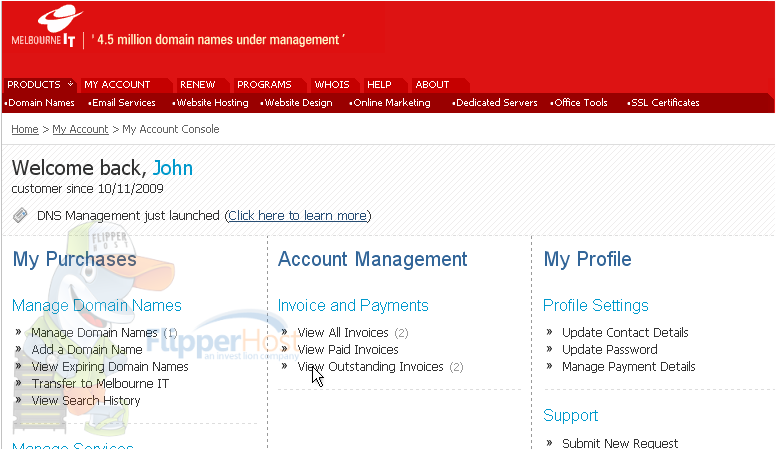Open Dedicated Servers submenu item

[x=496, y=102]
